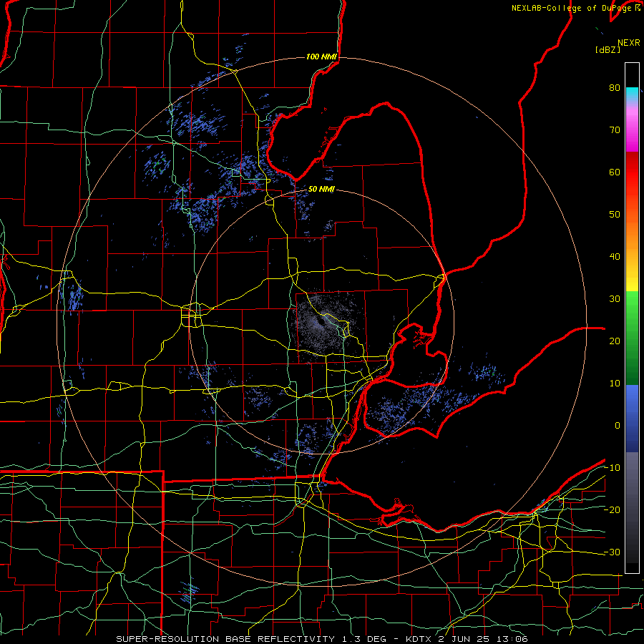The image size is (644, 644).
Task: Click the 60 value on dBZ scale
Action: [615, 172]
